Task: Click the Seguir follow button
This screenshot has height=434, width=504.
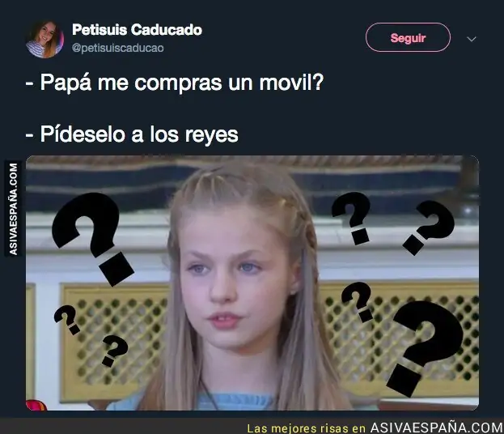Action: pyautogui.click(x=408, y=37)
